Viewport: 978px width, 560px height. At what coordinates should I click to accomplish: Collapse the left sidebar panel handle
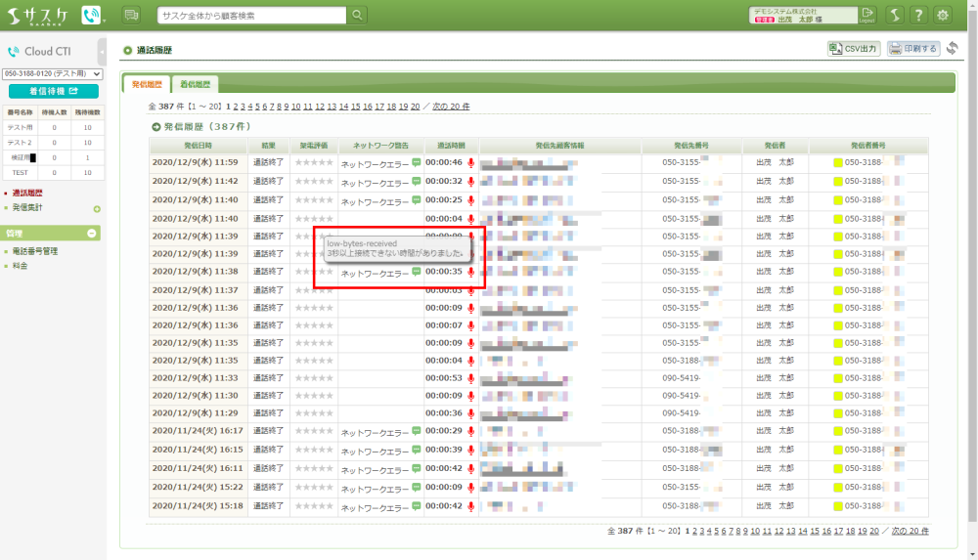tap(103, 52)
